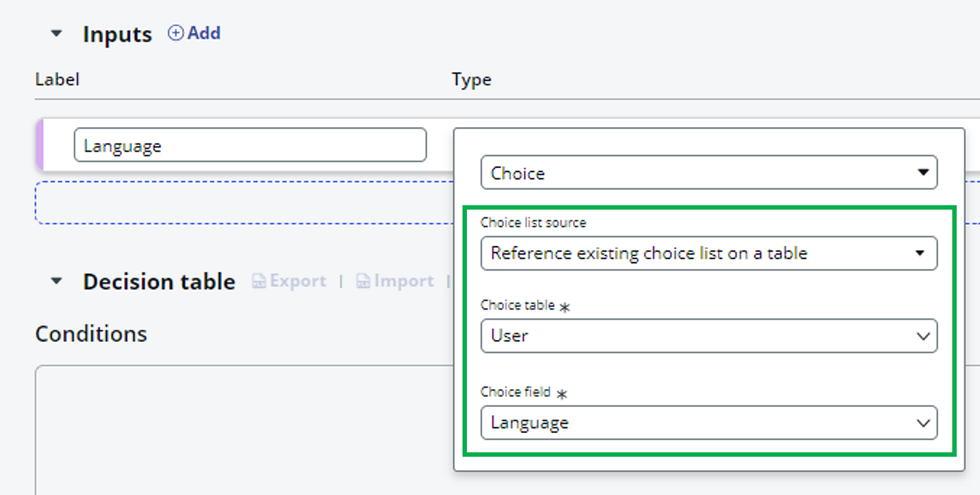
Task: Click the Choice dropdown caret icon
Action: coord(923,172)
